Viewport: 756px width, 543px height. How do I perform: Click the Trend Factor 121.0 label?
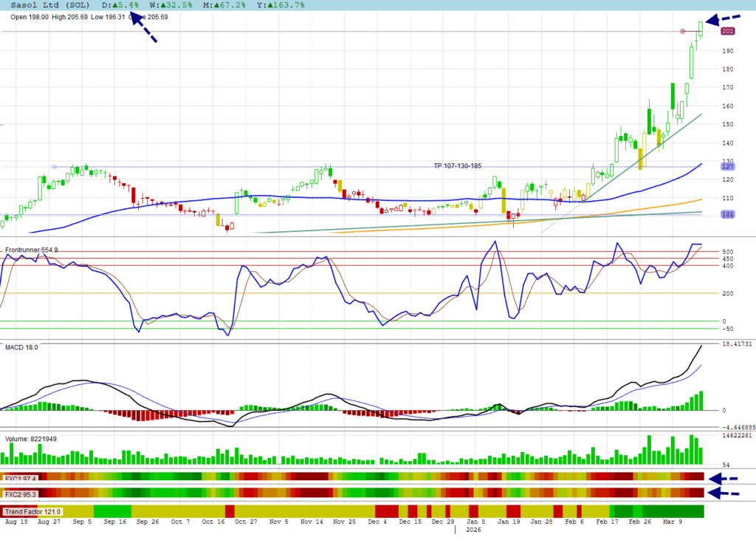click(x=33, y=511)
